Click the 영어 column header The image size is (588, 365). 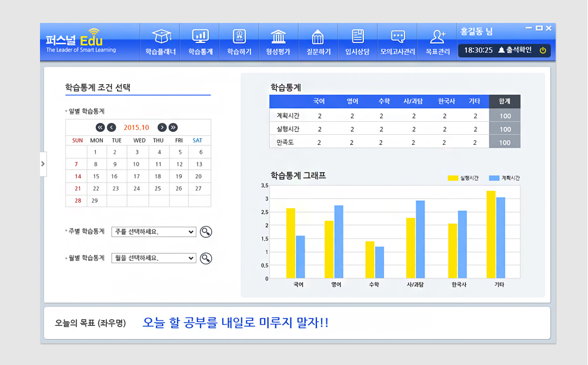click(352, 101)
